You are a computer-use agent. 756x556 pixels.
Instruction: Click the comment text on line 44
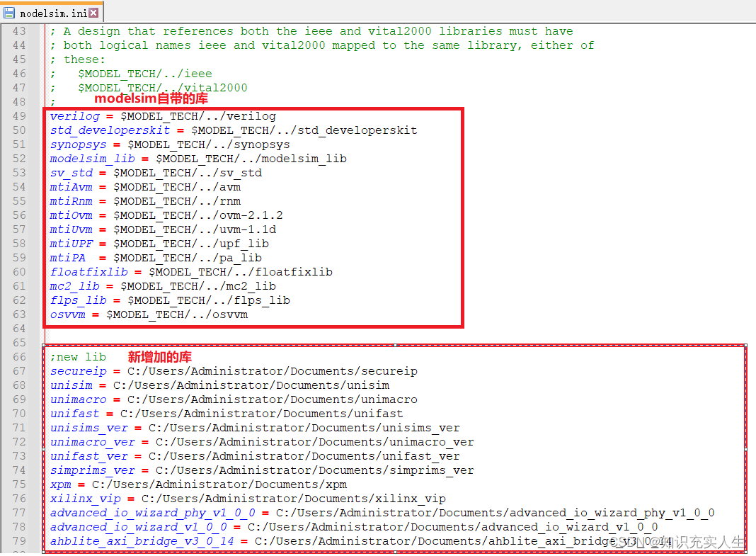tap(322, 45)
